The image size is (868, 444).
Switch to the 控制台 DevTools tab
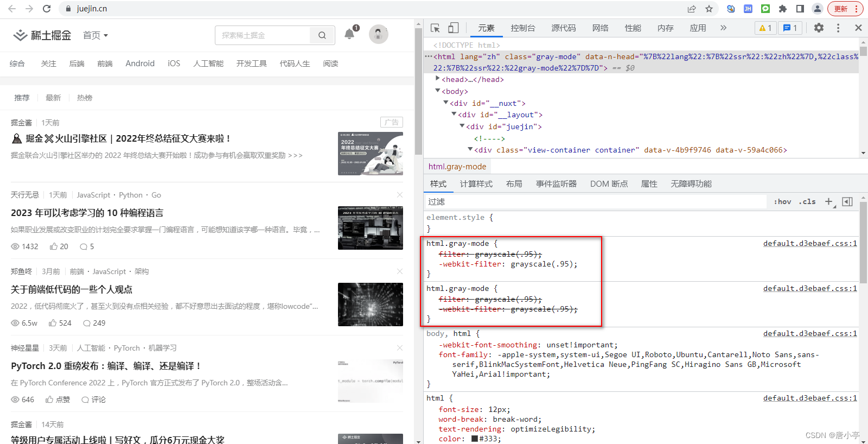(x=523, y=28)
